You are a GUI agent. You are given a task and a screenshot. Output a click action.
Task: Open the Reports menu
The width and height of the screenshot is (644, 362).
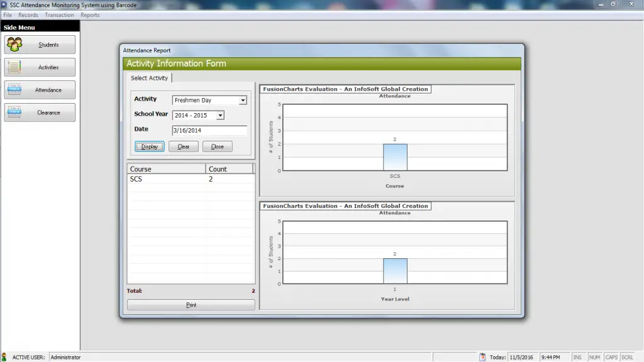pyautogui.click(x=90, y=15)
